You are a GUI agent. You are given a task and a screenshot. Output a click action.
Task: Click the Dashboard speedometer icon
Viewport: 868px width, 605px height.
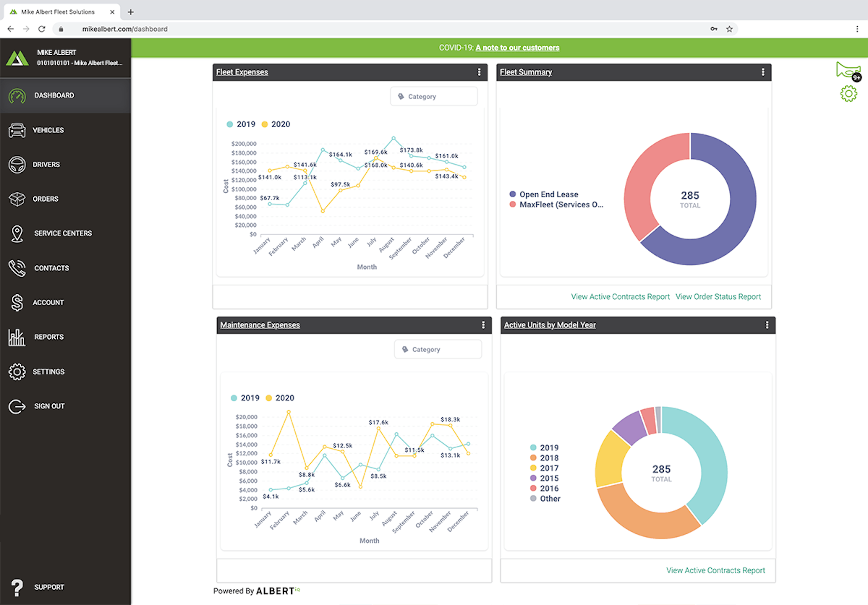click(x=17, y=96)
